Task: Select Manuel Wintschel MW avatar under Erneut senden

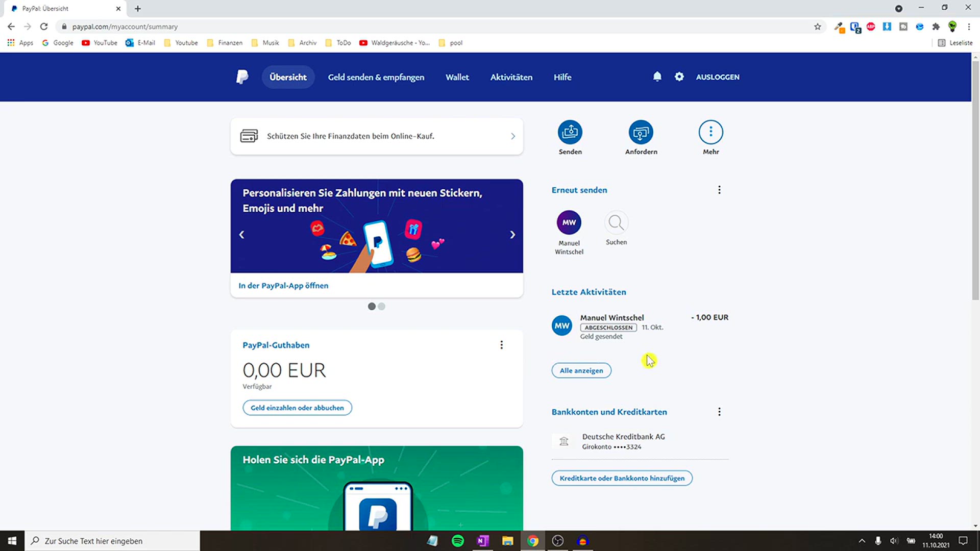Action: click(x=569, y=222)
